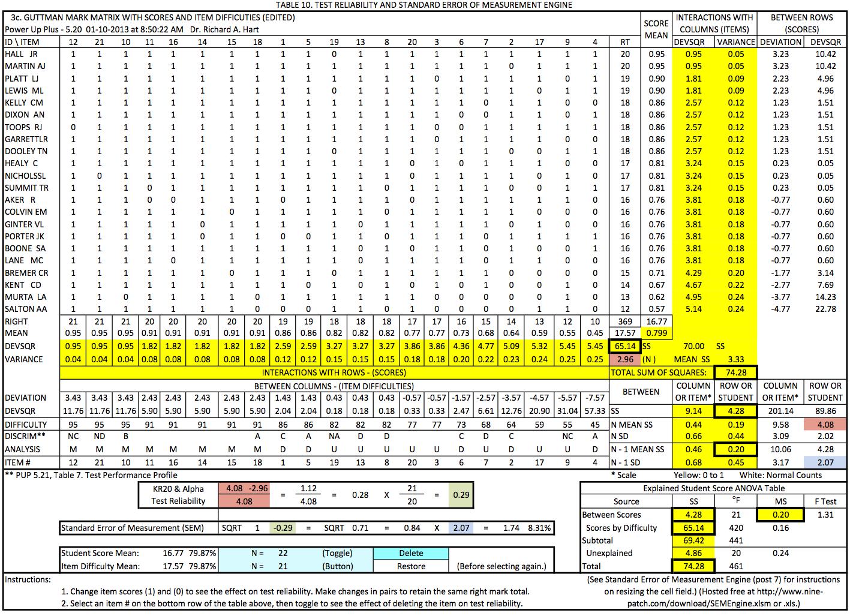Click the student name BREMER CR
Image resolution: width=850 pixels, height=616 pixels.
point(26,273)
